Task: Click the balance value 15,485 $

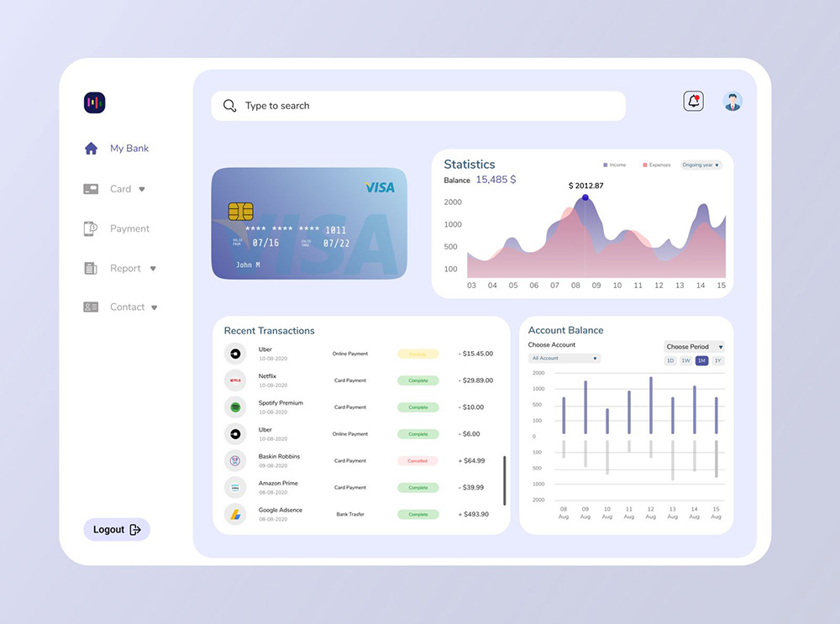Action: point(496,180)
